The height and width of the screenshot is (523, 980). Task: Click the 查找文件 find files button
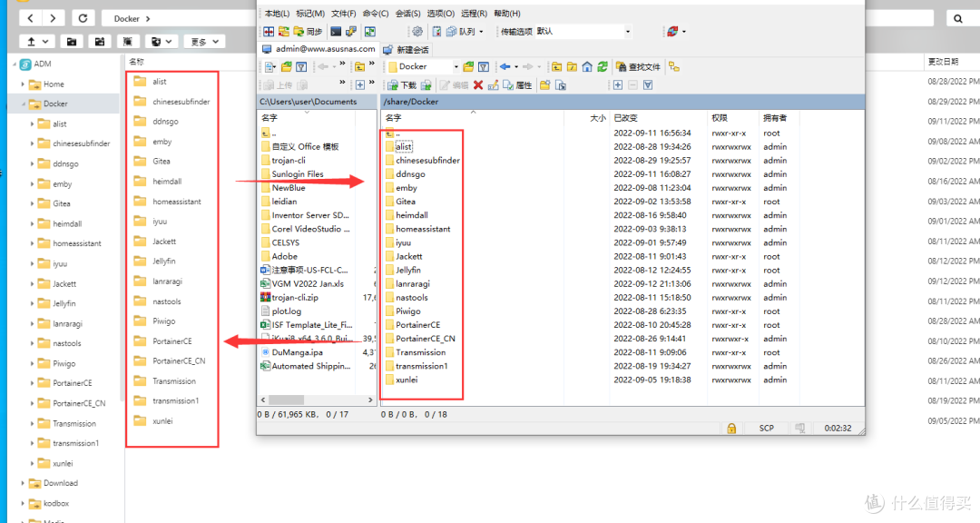(638, 66)
